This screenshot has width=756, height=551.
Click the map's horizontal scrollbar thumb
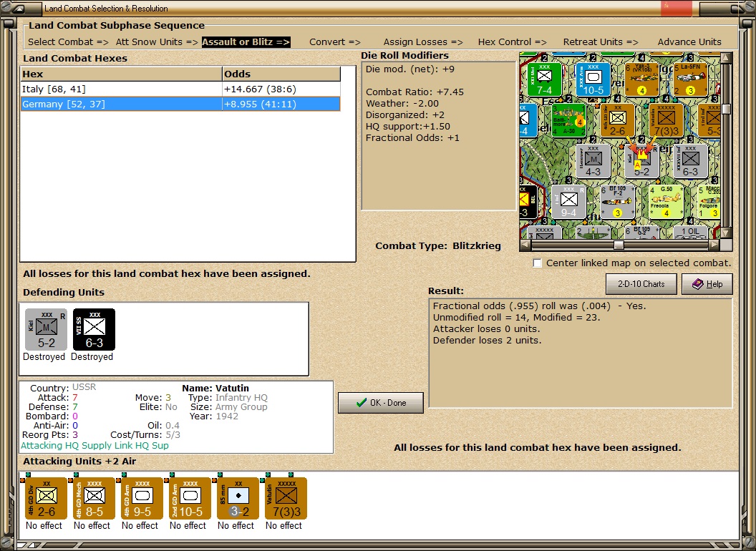619,245
